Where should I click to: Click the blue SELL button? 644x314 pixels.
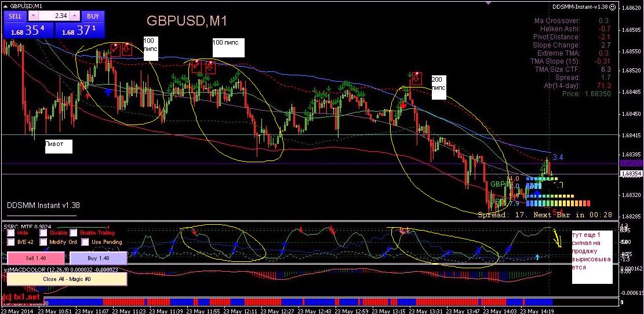point(15,16)
